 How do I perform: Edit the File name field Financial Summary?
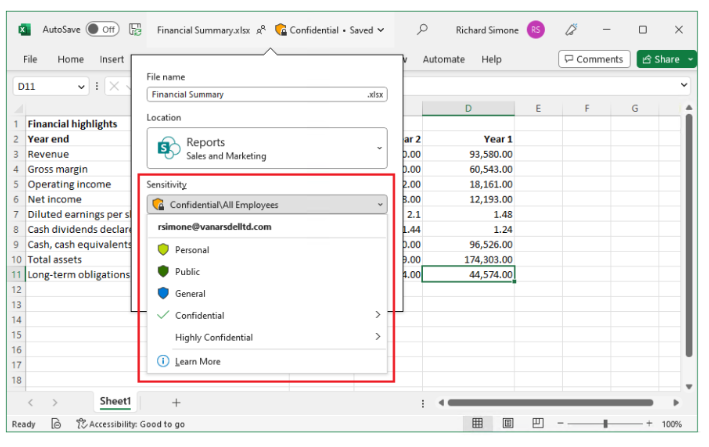click(x=267, y=94)
